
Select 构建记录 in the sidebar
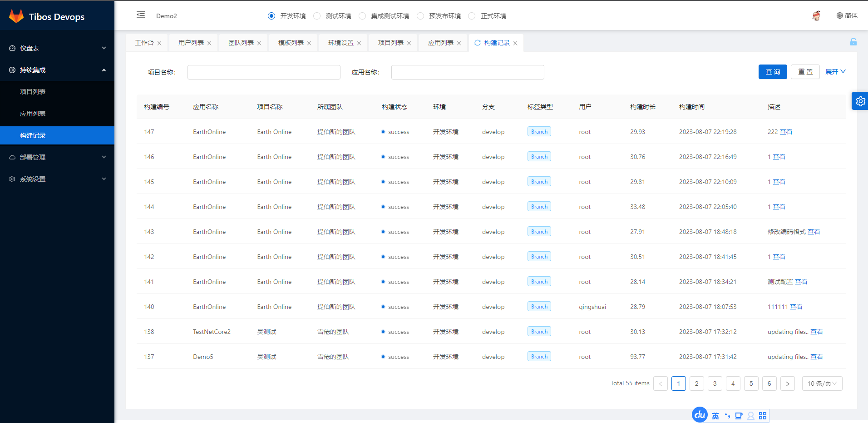click(57, 135)
